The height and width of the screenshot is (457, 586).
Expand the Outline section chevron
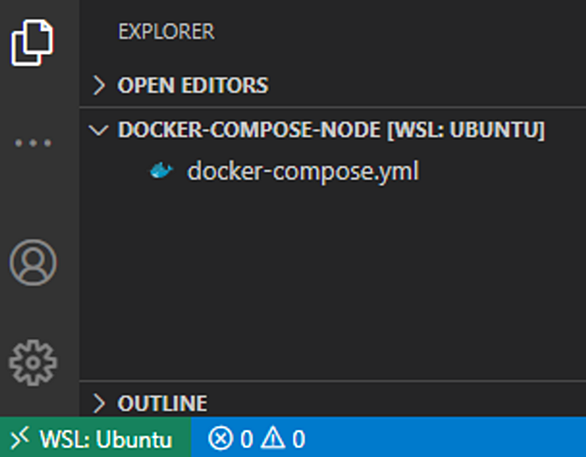99,403
